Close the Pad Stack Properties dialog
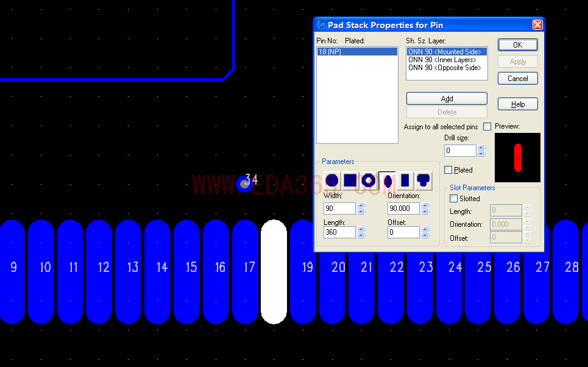The height and width of the screenshot is (367, 588). pyautogui.click(x=537, y=25)
